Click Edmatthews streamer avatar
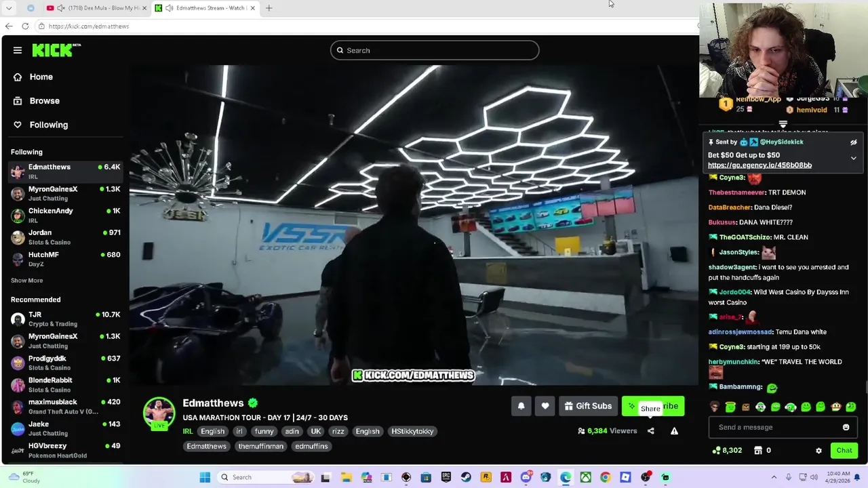This screenshot has width=868, height=488. (159, 413)
